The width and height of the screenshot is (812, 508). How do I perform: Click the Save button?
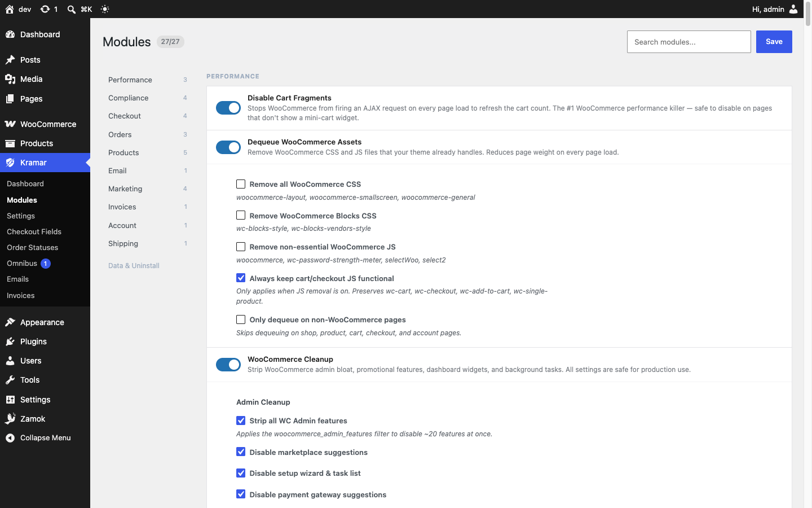point(774,42)
